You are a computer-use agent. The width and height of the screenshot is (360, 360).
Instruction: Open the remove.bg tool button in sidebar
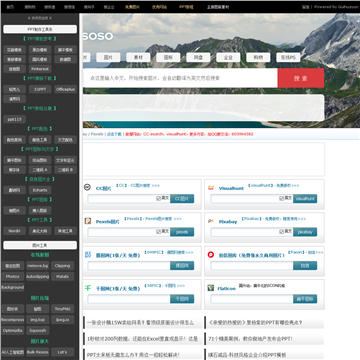click(x=38, y=266)
